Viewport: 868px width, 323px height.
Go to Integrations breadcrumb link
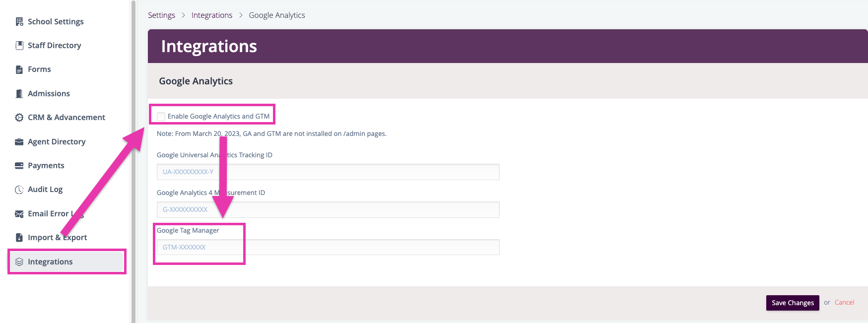tap(212, 15)
